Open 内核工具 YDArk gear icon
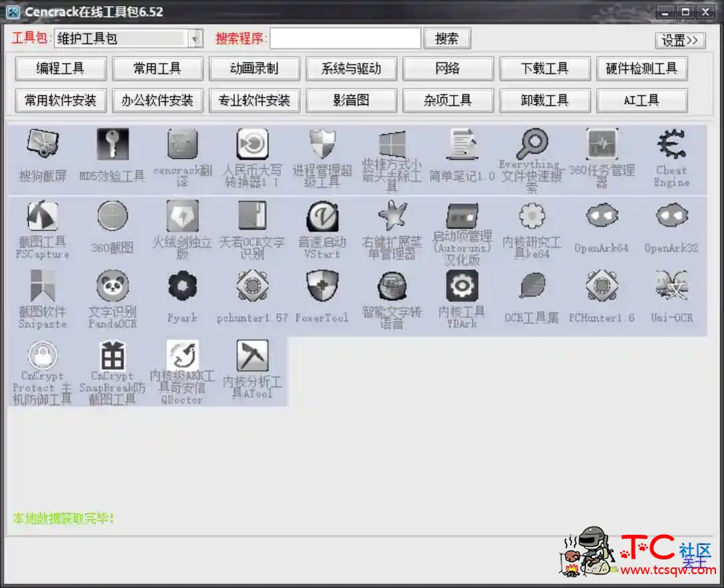 pos(462,286)
